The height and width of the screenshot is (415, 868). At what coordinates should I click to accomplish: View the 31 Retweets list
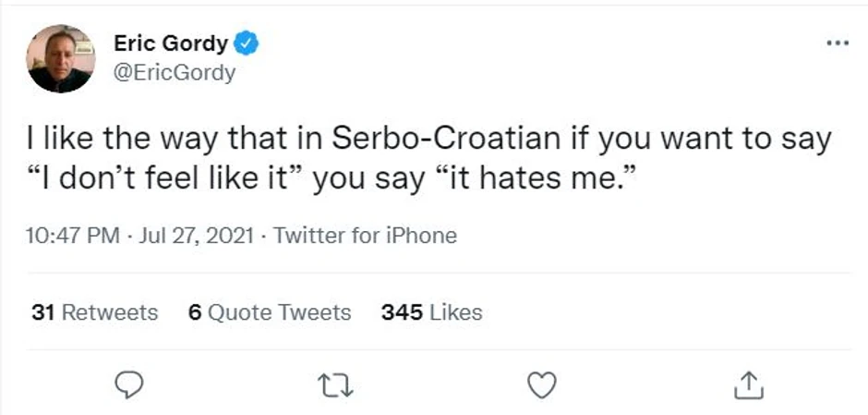94,312
